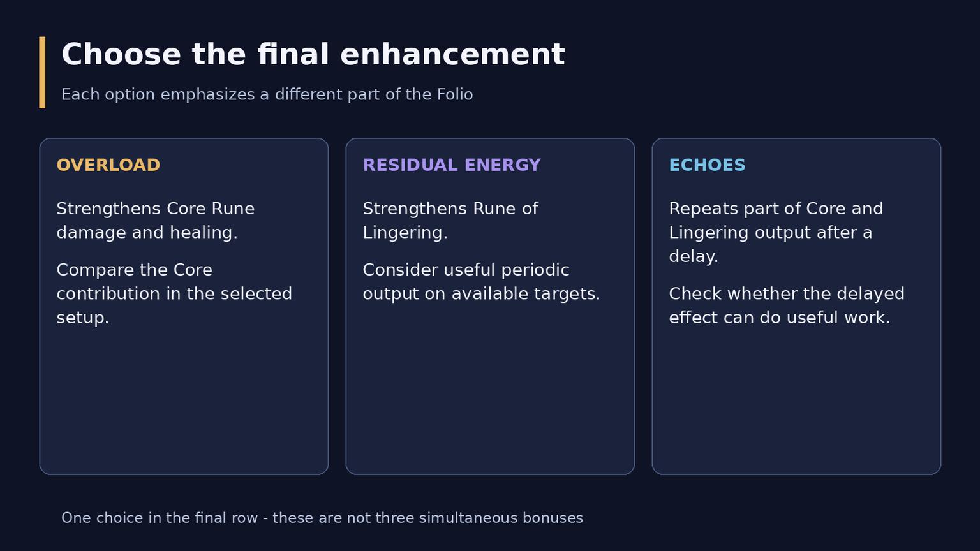Click the word 'Folio' in the subtitle

455,94
